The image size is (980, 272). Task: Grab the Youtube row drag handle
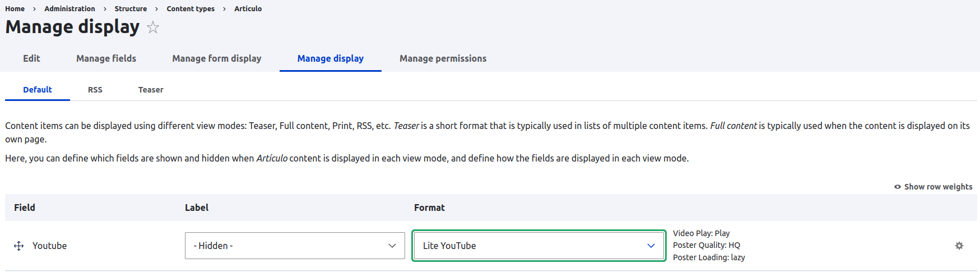[18, 246]
